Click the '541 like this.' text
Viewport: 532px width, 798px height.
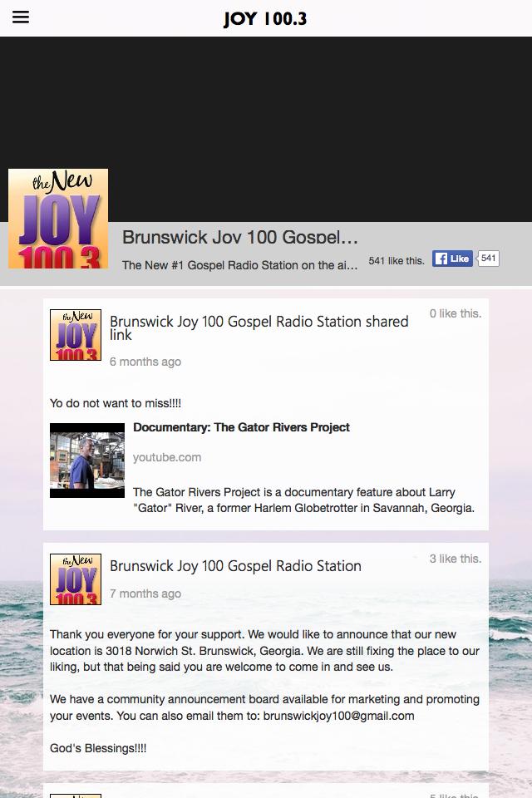pyautogui.click(x=396, y=260)
